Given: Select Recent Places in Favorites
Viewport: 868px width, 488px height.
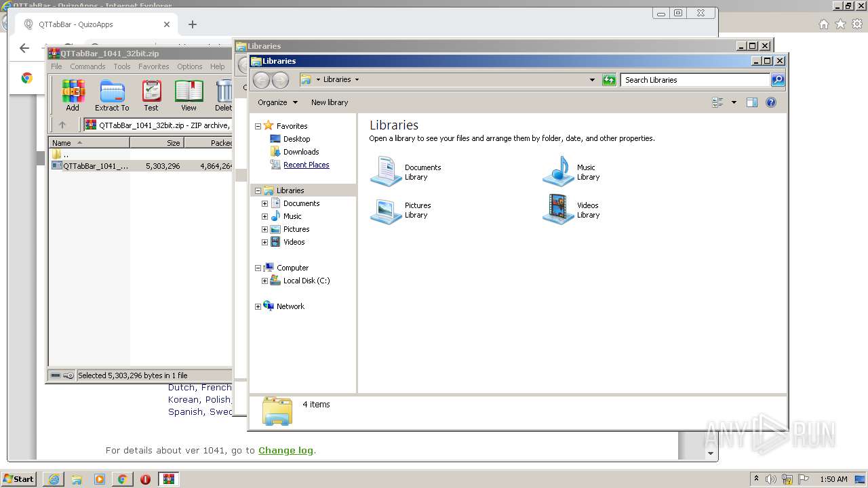Looking at the screenshot, I should [x=307, y=165].
